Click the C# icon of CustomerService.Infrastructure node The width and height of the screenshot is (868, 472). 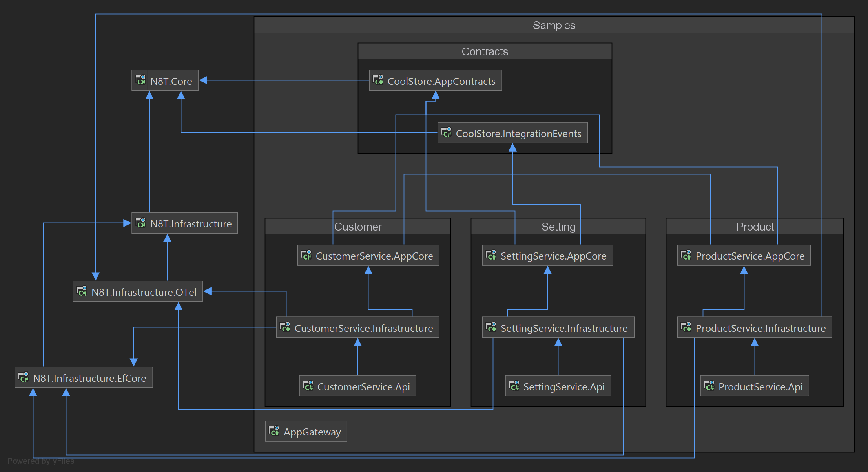[285, 327]
